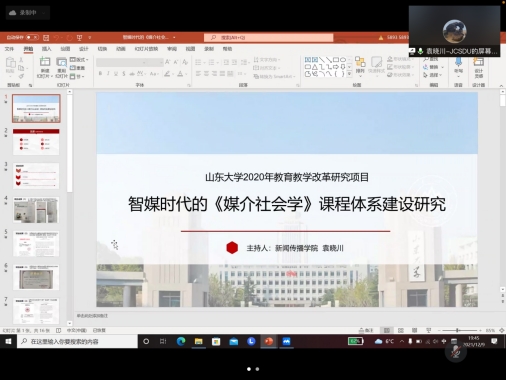Open the Design ribbon tab
507x380 pixels.
84,49
